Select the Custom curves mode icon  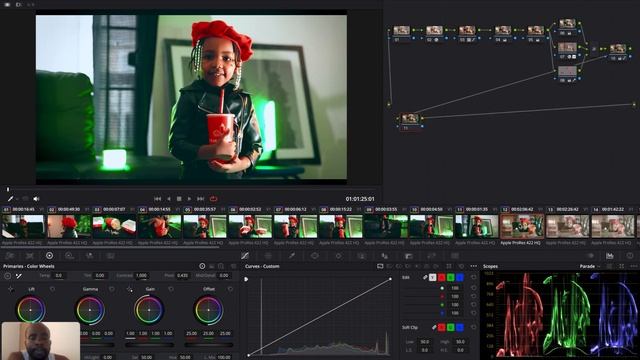(x=380, y=266)
